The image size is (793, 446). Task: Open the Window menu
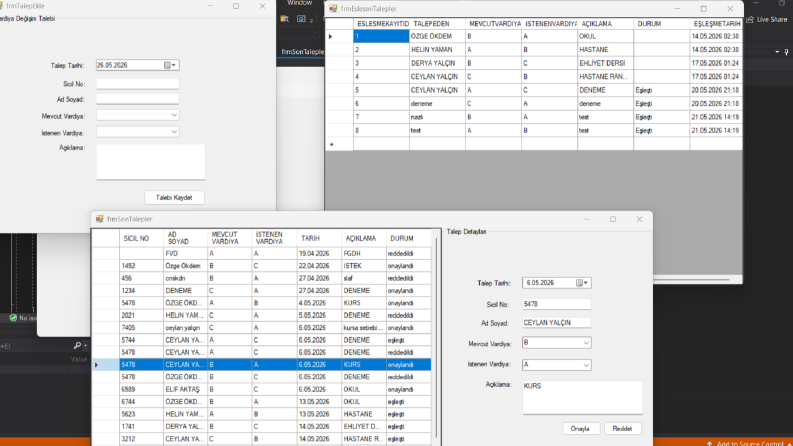click(x=299, y=3)
